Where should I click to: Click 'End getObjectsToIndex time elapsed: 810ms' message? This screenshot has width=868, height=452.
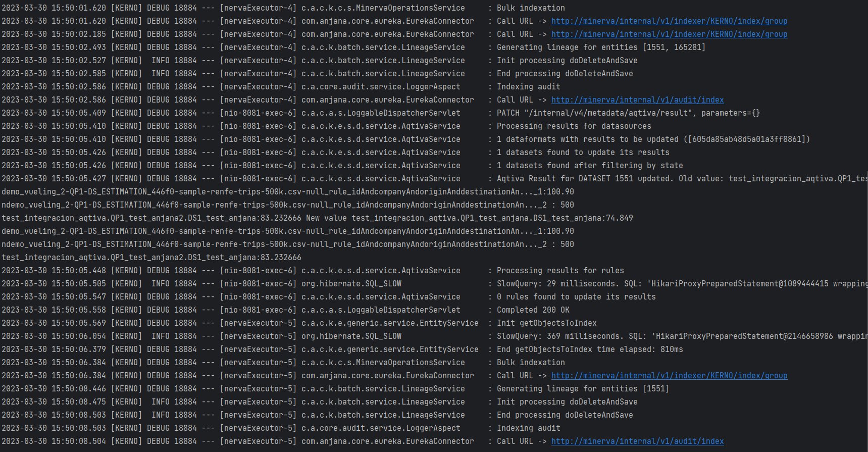[x=590, y=349]
